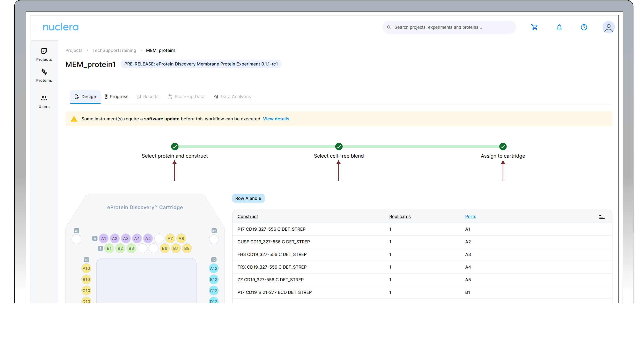Screen dimensions: 644x351
Task: Select cartridge port B6
Action: click(164, 248)
